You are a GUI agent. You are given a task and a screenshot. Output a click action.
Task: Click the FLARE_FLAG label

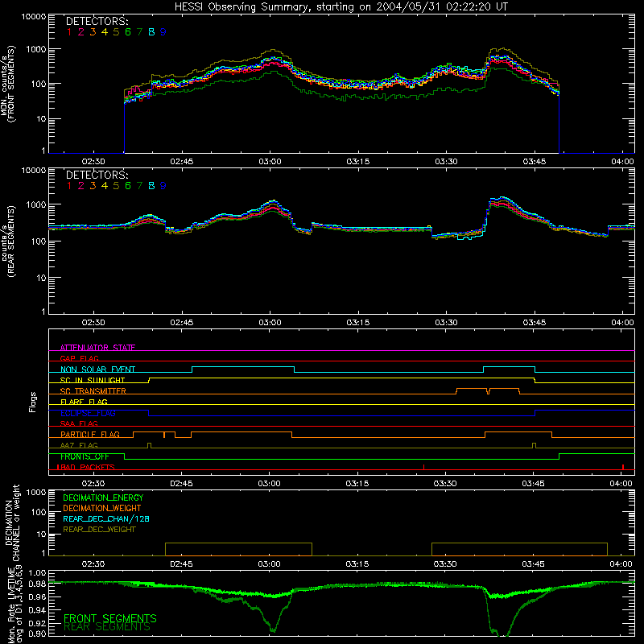point(84,402)
